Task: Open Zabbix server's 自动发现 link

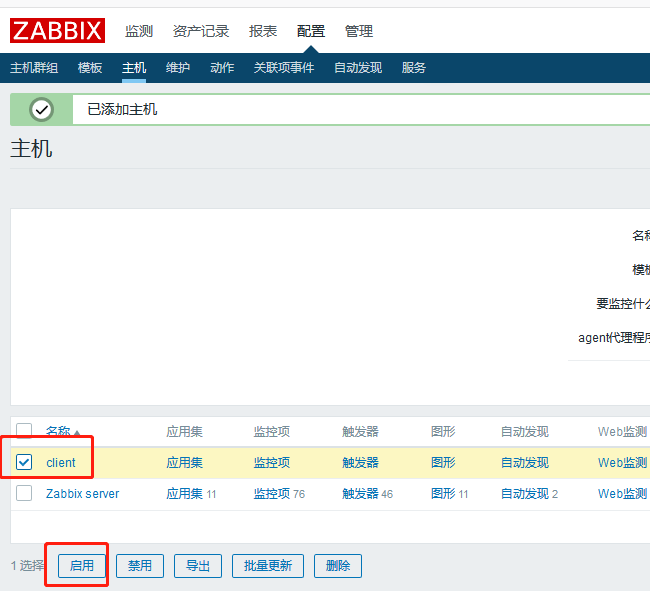Action: tap(525, 494)
